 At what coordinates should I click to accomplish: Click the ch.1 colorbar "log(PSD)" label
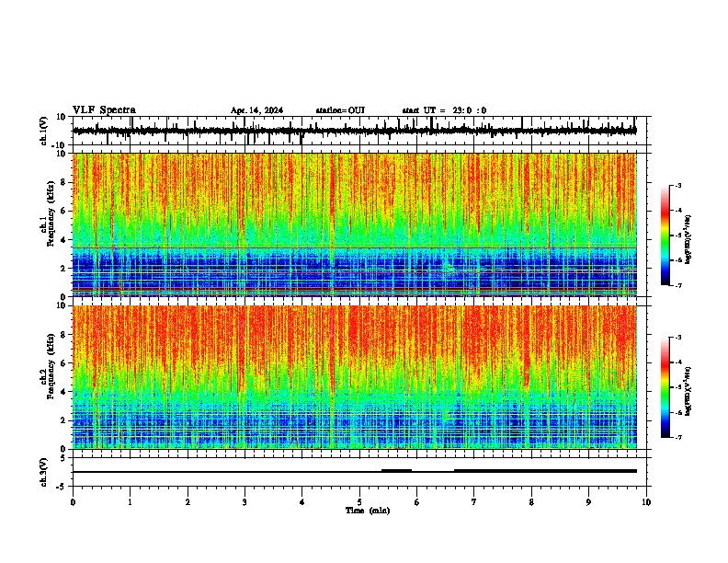click(x=688, y=240)
